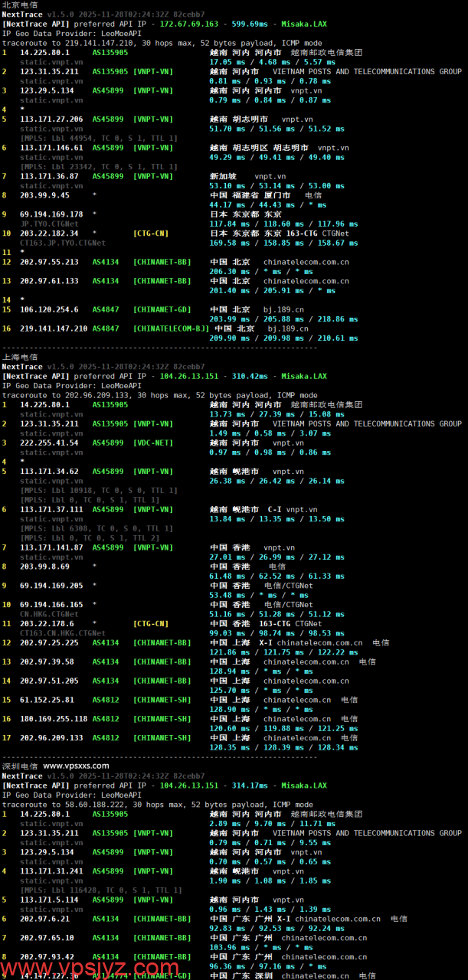
Task: Select hop IP 113.171.5.114
Action: click(x=49, y=900)
